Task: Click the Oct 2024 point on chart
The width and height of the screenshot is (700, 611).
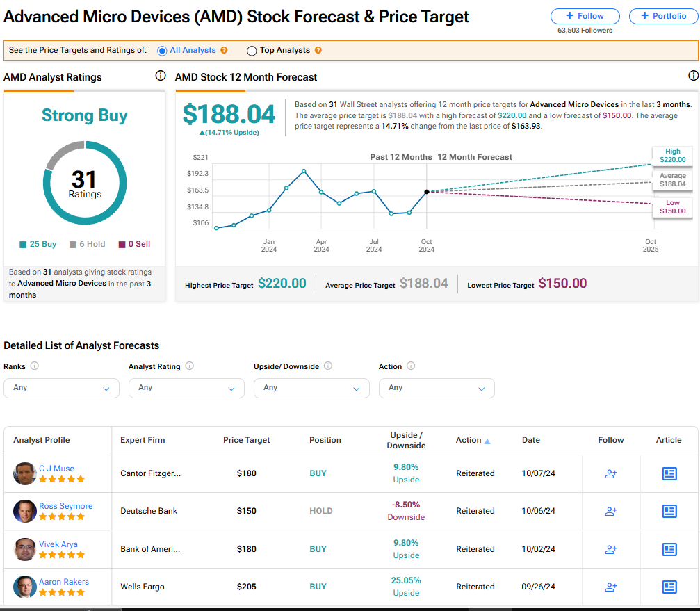Action: click(426, 191)
